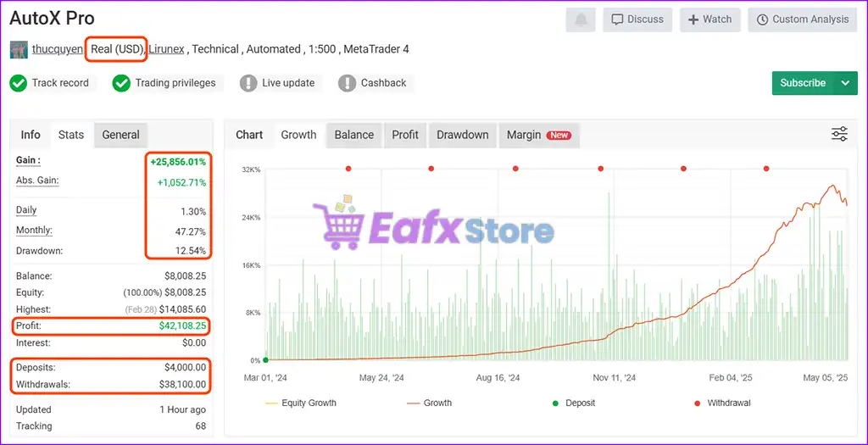The width and height of the screenshot is (868, 445).
Task: Click green deposit marker on chart
Action: click(x=265, y=360)
